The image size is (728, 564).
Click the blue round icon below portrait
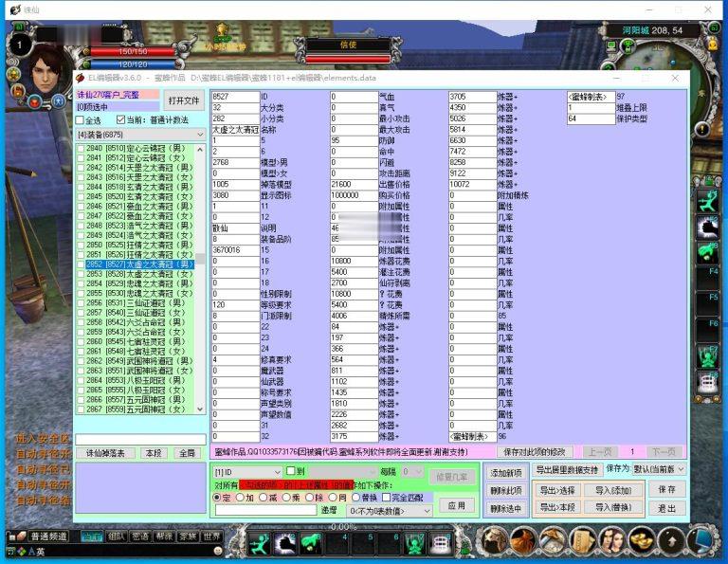pos(58,100)
